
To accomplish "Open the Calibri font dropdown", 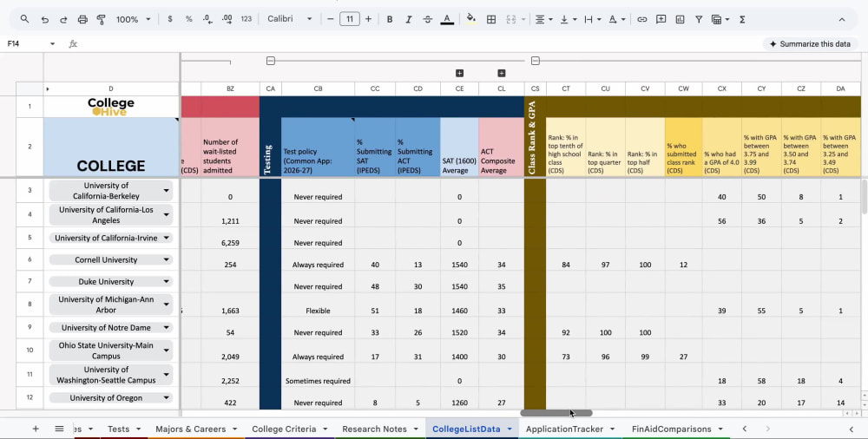I will pos(290,19).
